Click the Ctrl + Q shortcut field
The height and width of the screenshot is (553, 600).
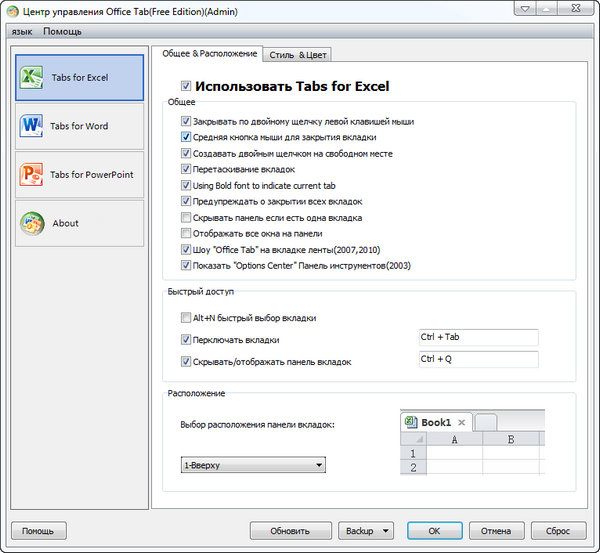(478, 359)
